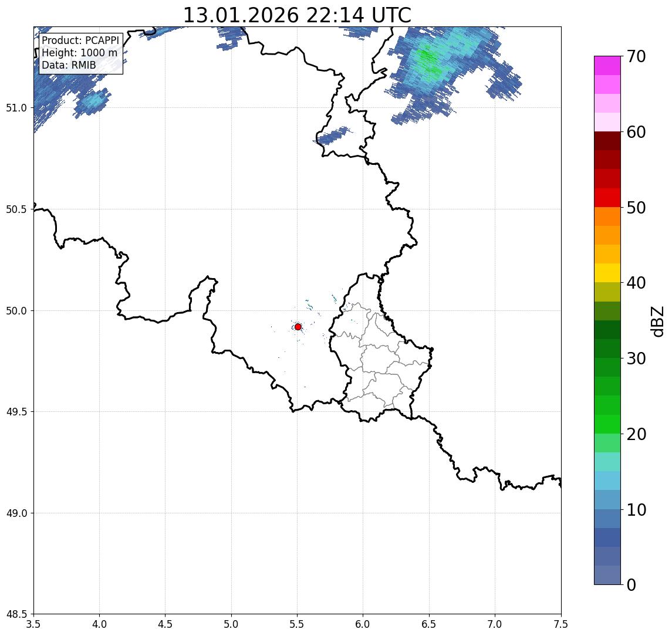Click the colorbar tick label 30
The width and height of the screenshot is (672, 636).
(x=636, y=358)
